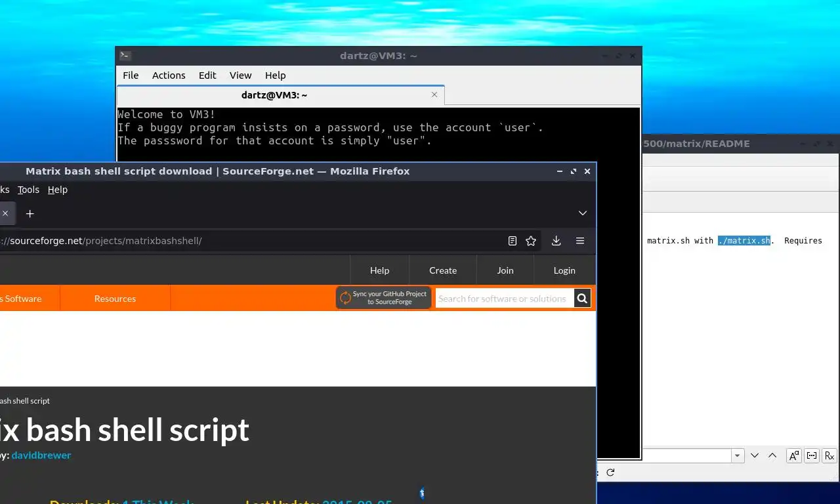Click the highlighted ./matrix.sh text in README
The width and height of the screenshot is (840, 504).
744,241
